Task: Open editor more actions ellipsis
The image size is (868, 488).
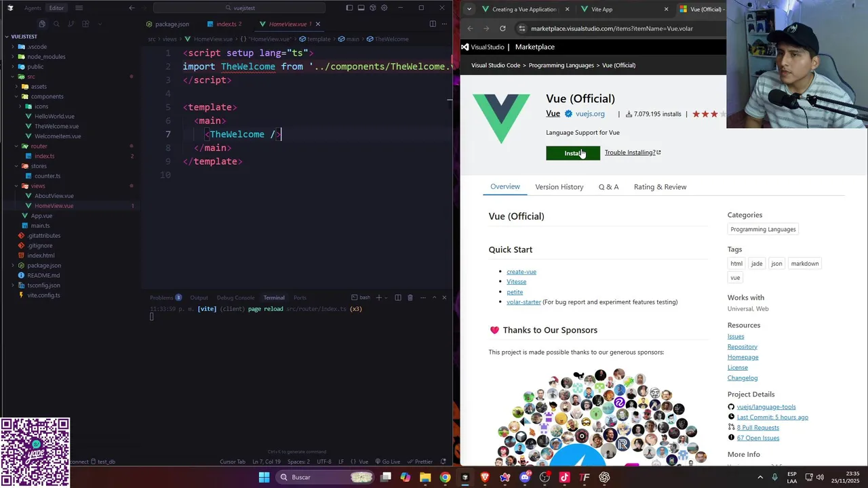Action: (444, 24)
